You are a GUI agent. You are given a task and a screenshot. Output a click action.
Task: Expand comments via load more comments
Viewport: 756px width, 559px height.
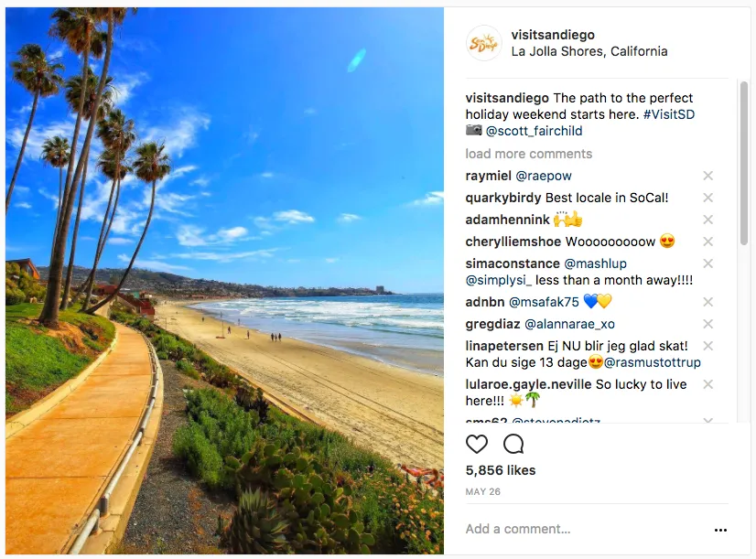[x=528, y=154]
